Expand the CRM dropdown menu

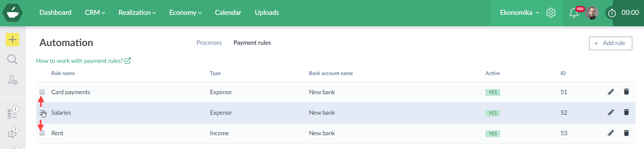[95, 13]
